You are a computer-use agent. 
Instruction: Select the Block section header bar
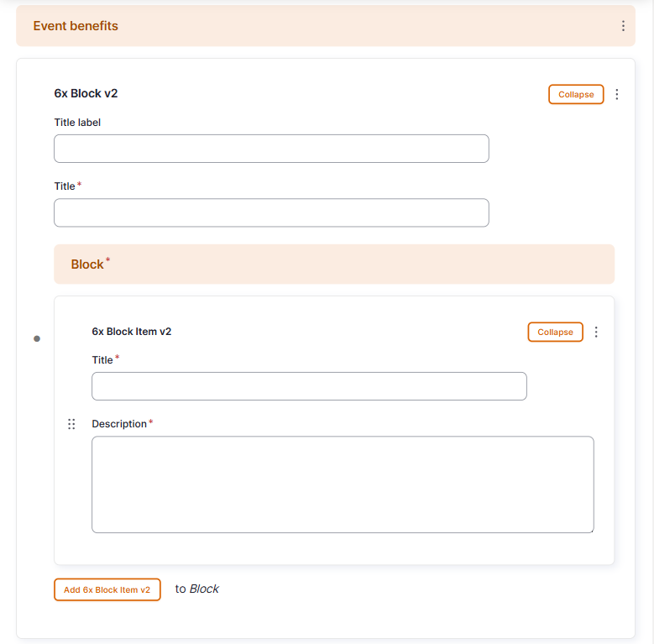click(334, 264)
